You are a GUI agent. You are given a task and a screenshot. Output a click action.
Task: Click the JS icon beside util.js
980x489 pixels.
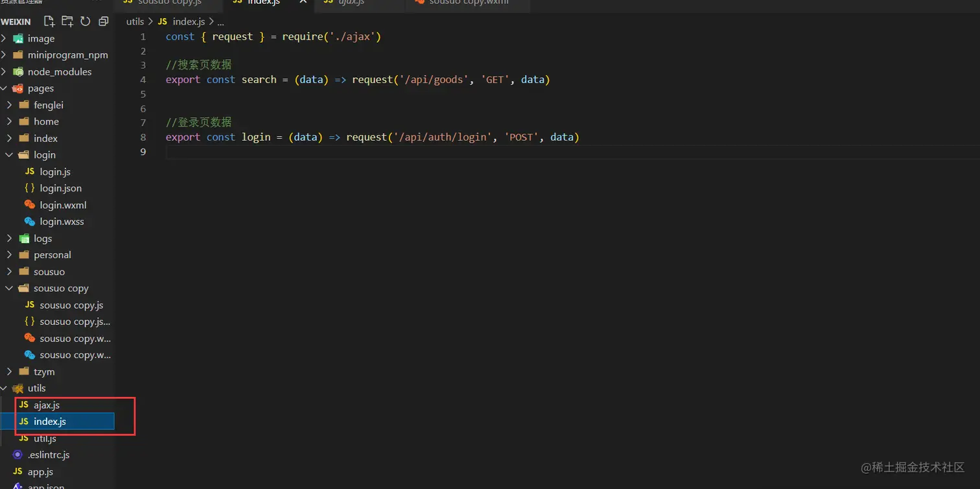click(x=24, y=438)
